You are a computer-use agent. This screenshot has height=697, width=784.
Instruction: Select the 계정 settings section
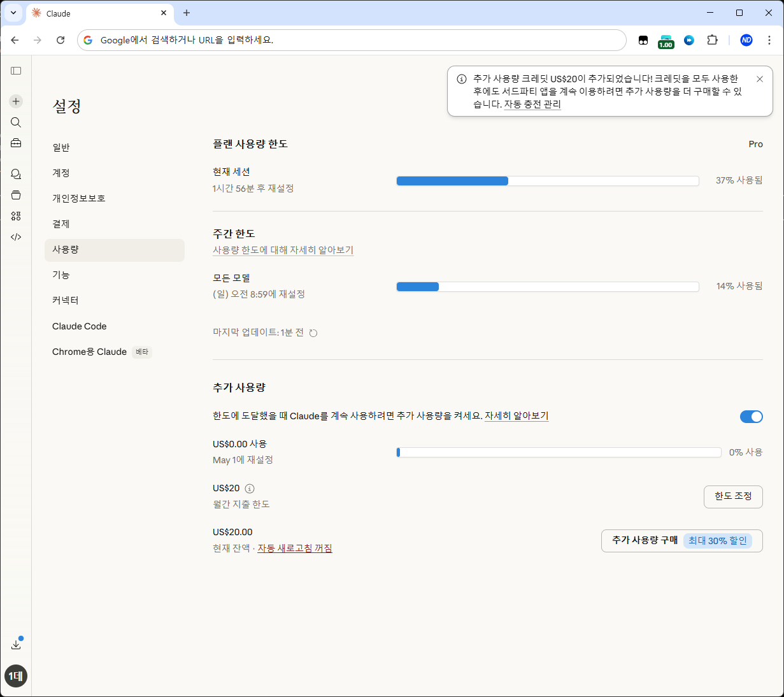click(x=115, y=173)
